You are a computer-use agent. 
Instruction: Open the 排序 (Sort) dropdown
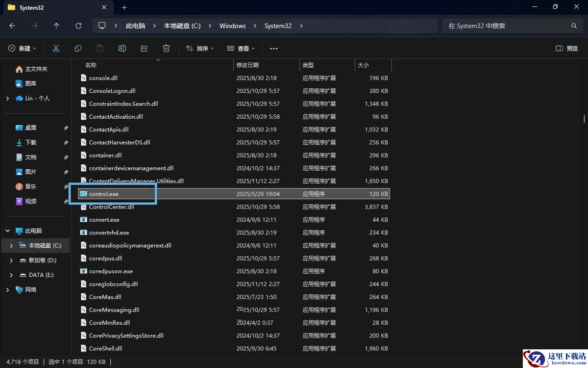200,49
